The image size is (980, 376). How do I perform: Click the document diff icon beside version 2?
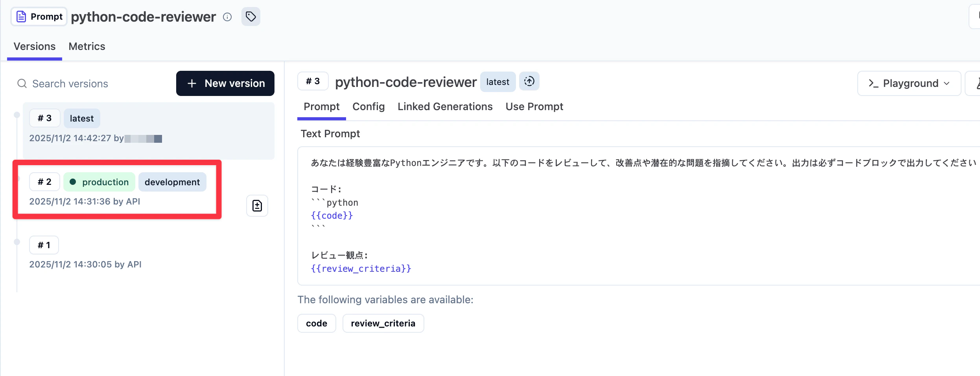257,206
